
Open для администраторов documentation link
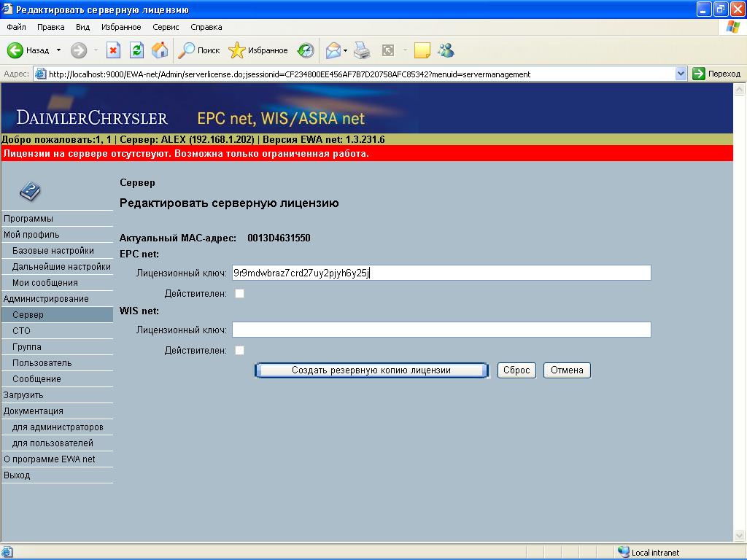tap(57, 427)
